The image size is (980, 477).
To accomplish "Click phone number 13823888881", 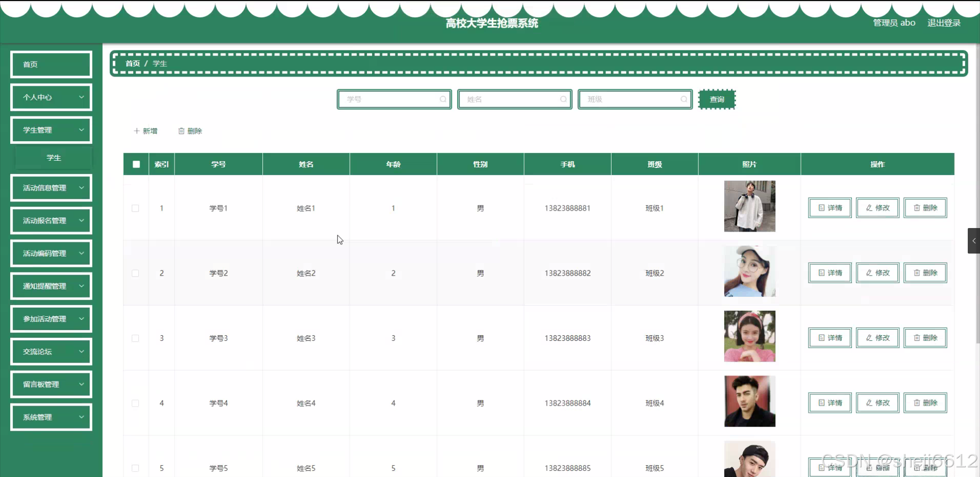I will pyautogui.click(x=568, y=208).
